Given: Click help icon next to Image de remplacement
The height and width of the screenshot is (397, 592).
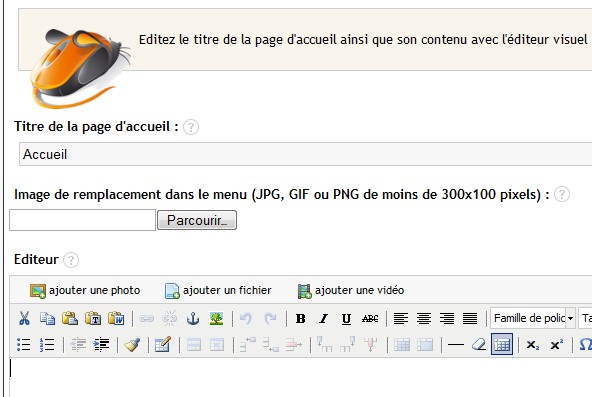Looking at the screenshot, I should tap(561, 194).
